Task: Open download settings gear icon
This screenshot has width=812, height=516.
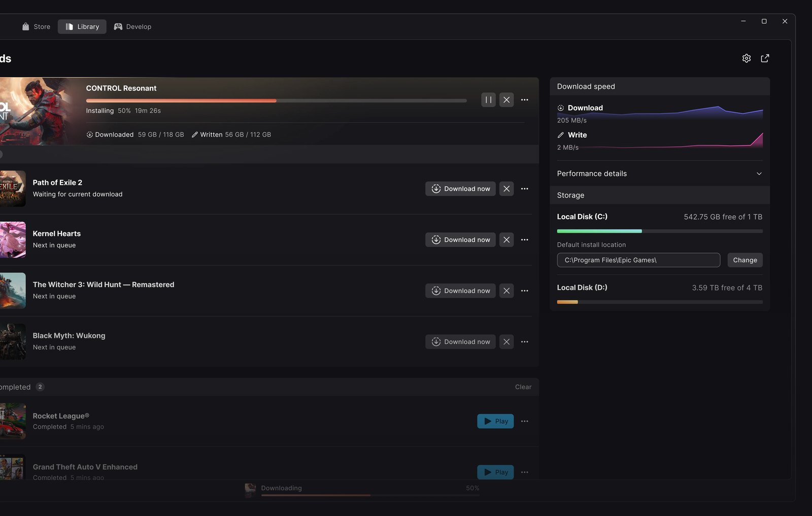Action: [747, 58]
